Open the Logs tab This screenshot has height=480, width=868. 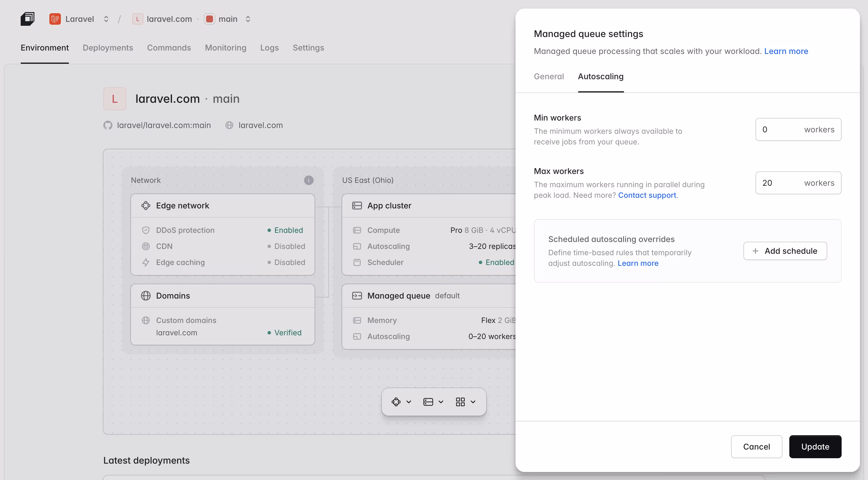[269, 48]
